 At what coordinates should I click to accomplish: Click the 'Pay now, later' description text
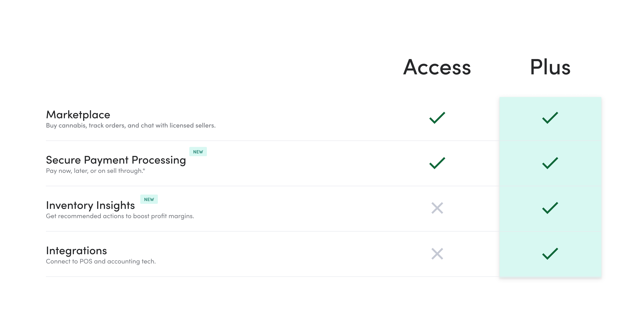coord(95,171)
